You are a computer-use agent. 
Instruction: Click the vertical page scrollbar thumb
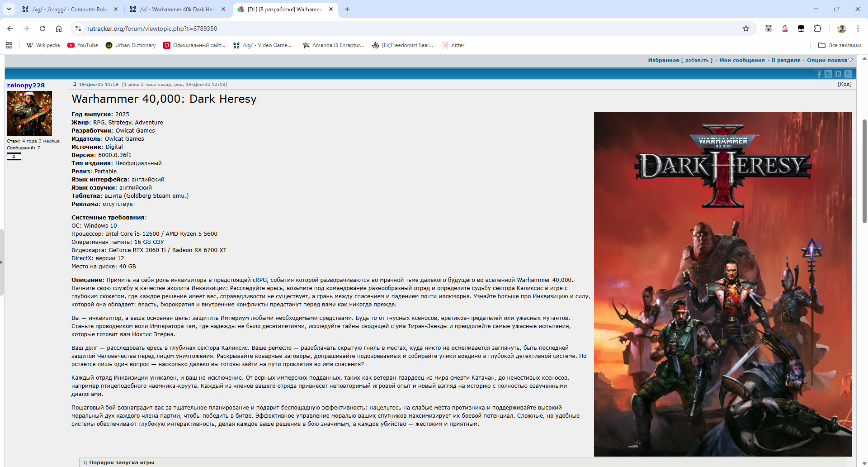point(864,171)
